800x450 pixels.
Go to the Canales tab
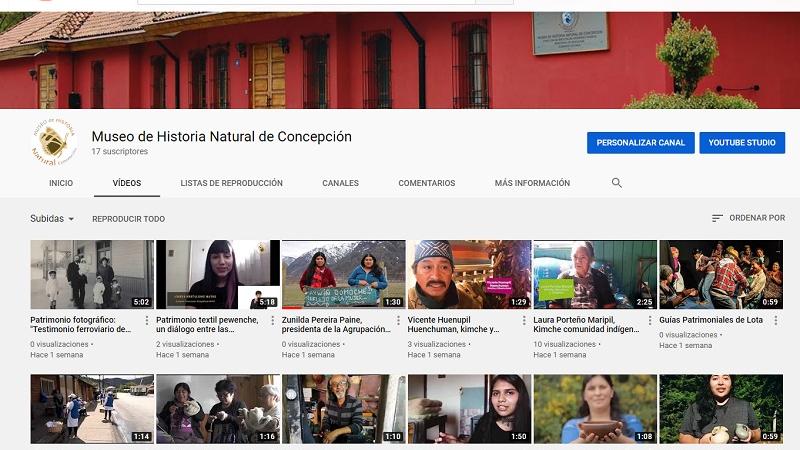[340, 183]
